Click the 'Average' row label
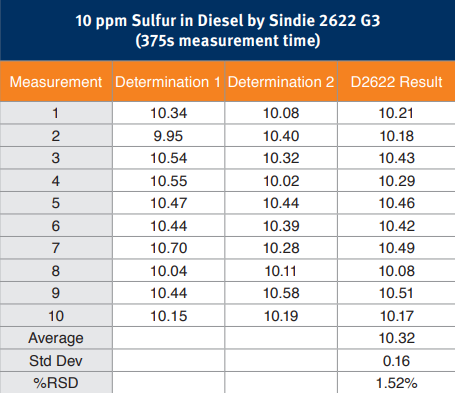 point(56,338)
